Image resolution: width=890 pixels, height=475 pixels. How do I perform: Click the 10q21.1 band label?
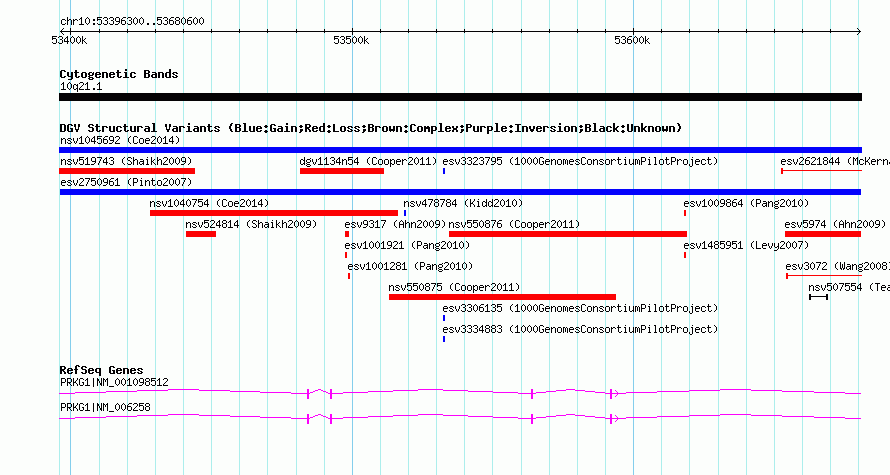pyautogui.click(x=81, y=86)
